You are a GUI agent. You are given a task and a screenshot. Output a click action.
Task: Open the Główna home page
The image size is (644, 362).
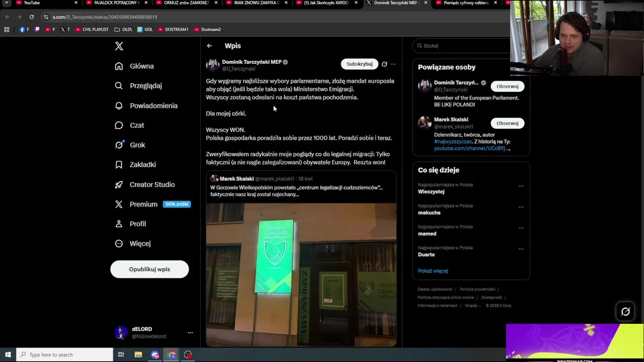pyautogui.click(x=134, y=66)
